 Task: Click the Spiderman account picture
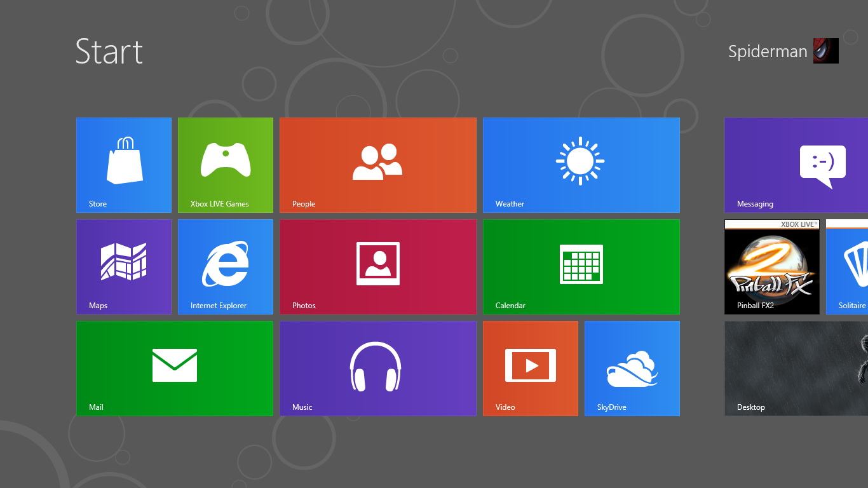click(x=826, y=51)
